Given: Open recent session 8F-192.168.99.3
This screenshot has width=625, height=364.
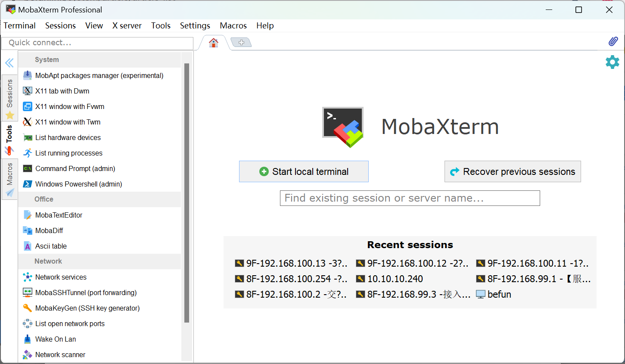Looking at the screenshot, I should [413, 294].
